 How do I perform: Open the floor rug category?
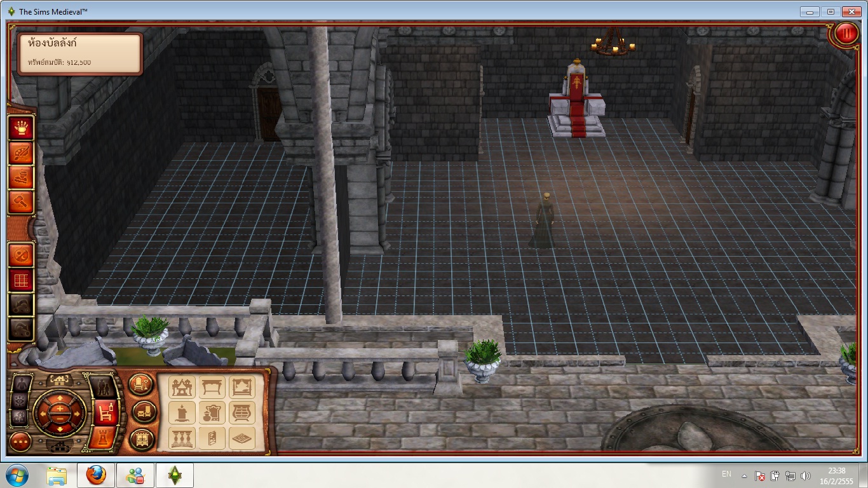241,438
